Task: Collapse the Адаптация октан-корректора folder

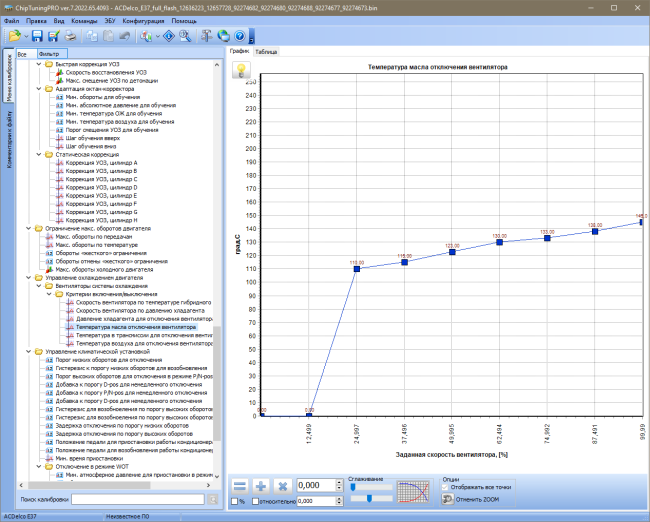Action: click(x=39, y=89)
